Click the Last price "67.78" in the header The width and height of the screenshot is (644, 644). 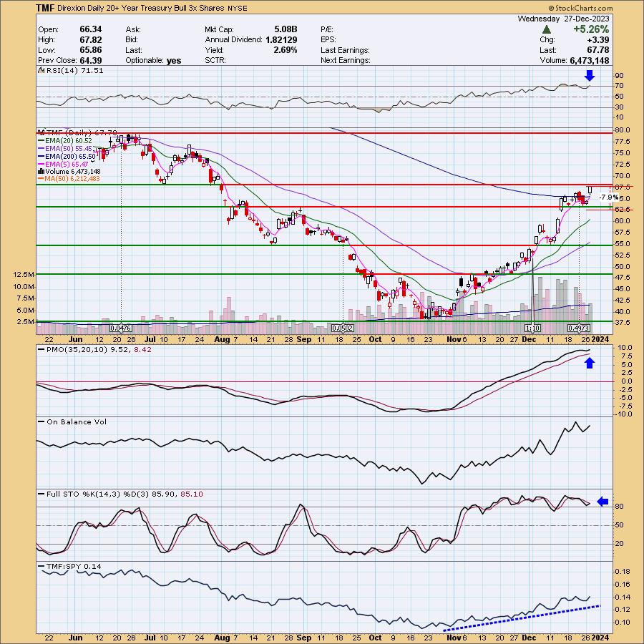coord(598,49)
